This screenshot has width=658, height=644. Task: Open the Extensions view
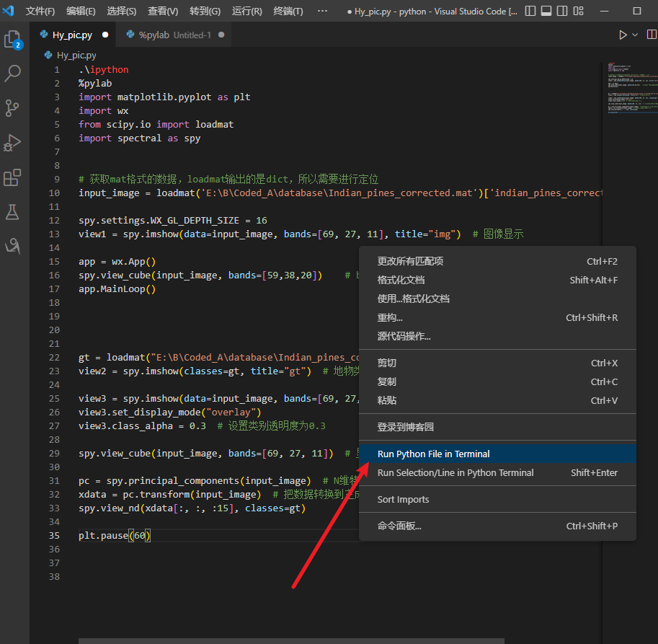(x=13, y=177)
